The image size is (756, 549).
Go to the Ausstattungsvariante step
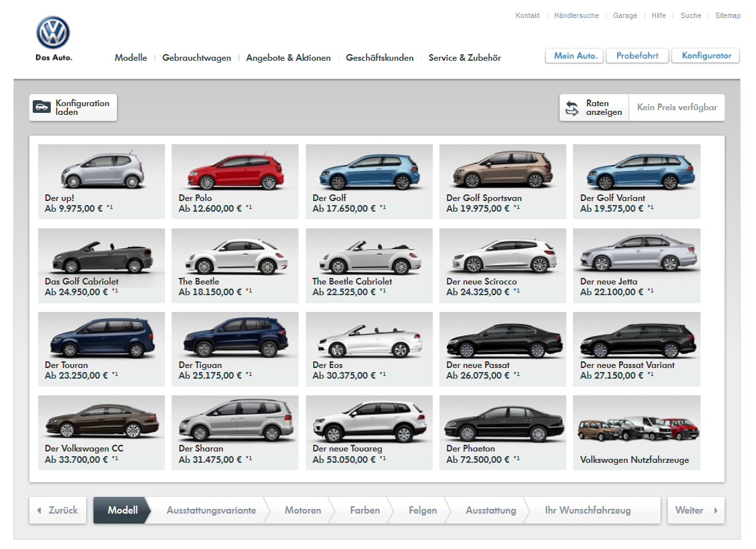tap(211, 510)
